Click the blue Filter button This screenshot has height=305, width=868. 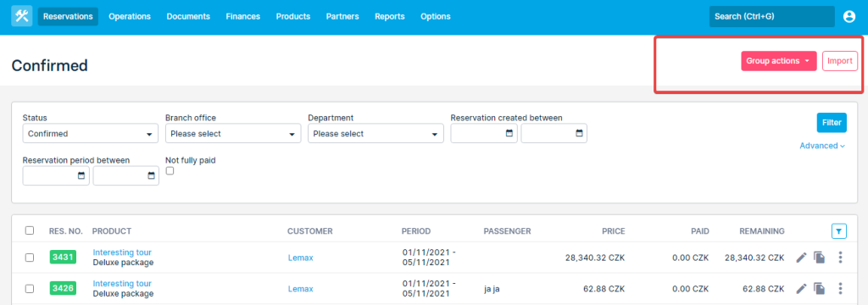832,122
